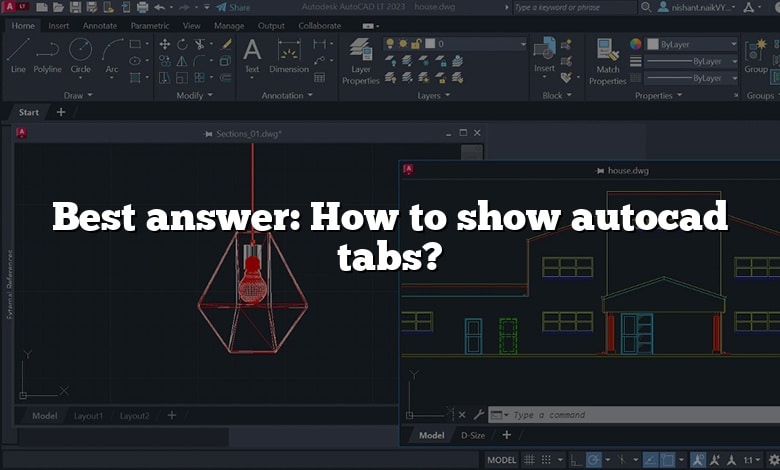The image size is (780, 470).
Task: Open the object color wheel
Action: pyautogui.click(x=636, y=44)
